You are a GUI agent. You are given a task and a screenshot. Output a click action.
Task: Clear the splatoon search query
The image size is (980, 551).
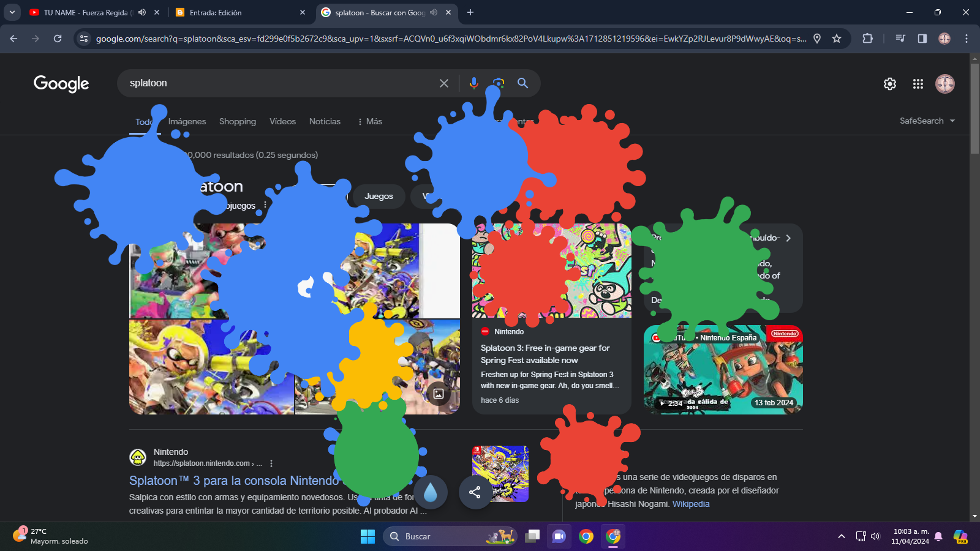pos(444,83)
